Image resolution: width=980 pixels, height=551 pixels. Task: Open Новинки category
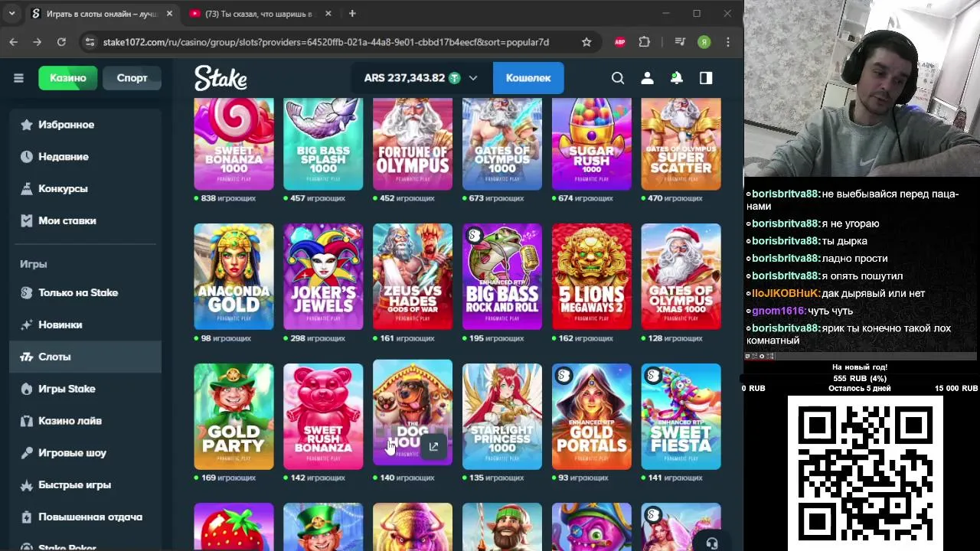coord(85,325)
